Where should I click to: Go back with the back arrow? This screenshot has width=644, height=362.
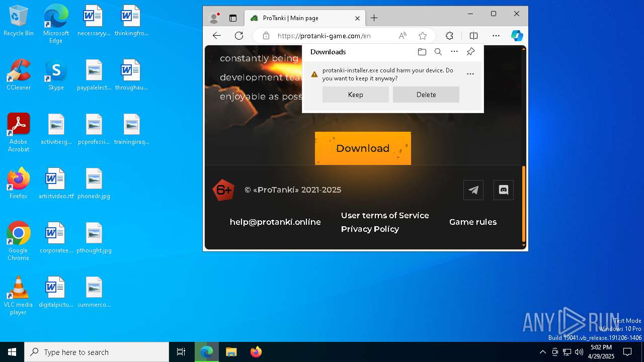[x=217, y=36]
